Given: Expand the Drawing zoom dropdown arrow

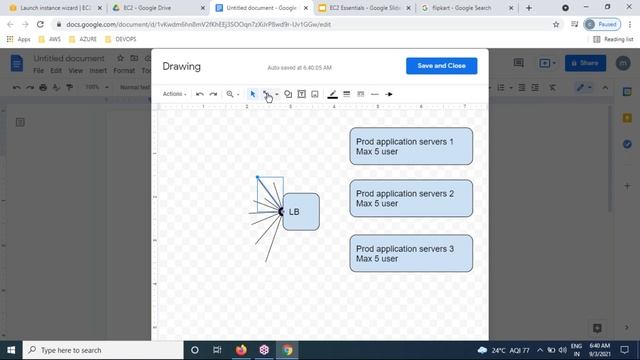Looking at the screenshot, I should pos(238,95).
